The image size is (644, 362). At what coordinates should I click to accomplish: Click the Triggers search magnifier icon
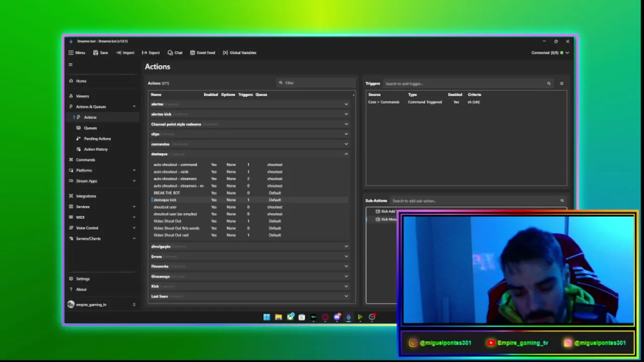pos(549,83)
